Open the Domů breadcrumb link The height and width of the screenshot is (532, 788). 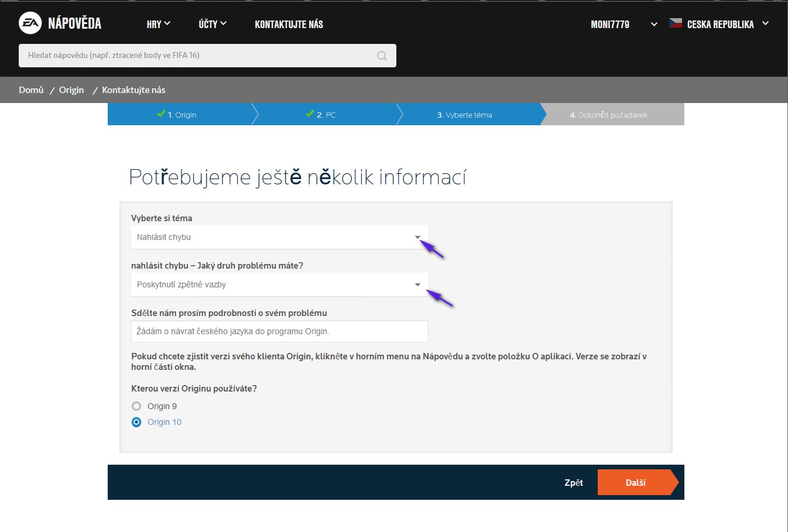(x=31, y=90)
